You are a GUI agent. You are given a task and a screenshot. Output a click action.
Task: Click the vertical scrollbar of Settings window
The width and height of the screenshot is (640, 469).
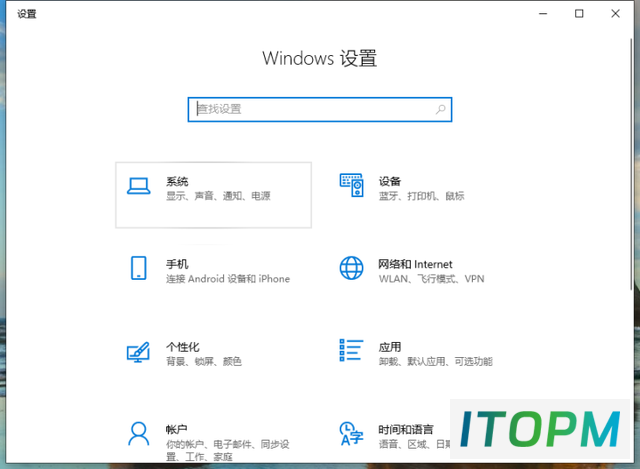tap(631, 164)
